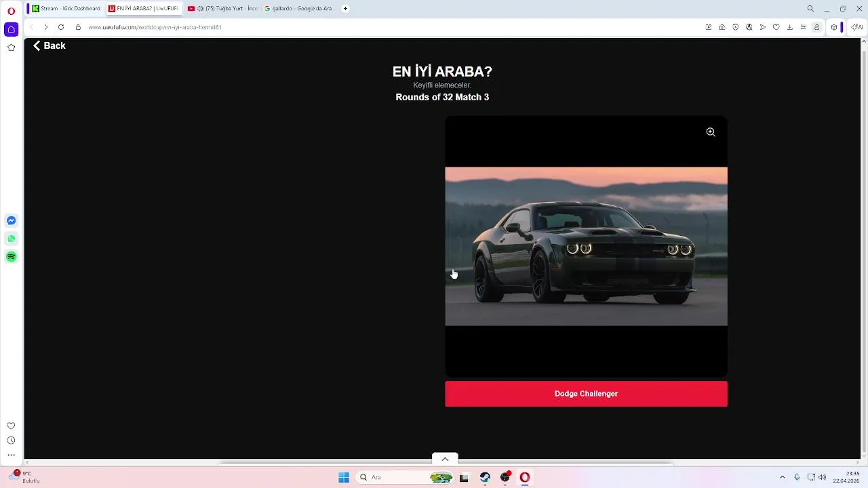Navigate back with greyed browser arrow
This screenshot has width=868, height=488.
[31, 27]
